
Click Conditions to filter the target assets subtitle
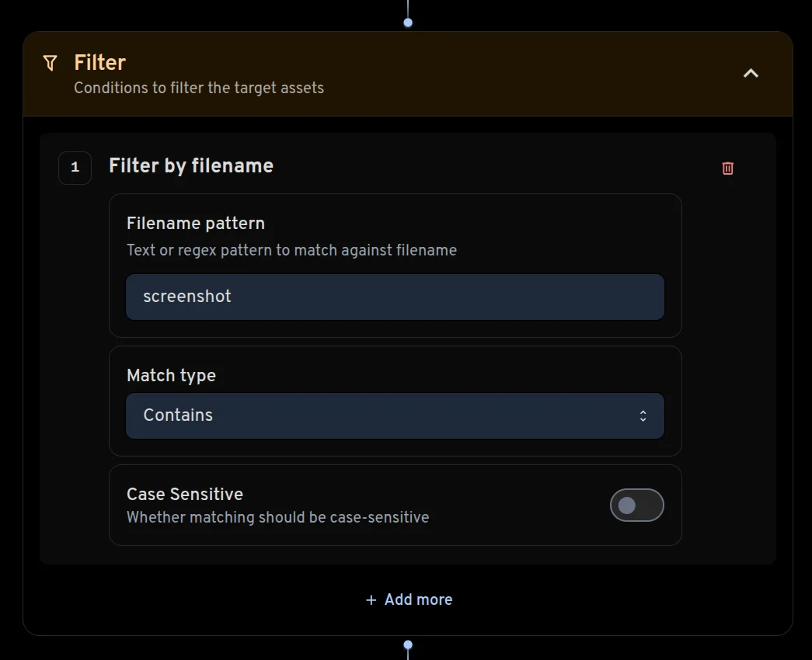[x=199, y=87]
